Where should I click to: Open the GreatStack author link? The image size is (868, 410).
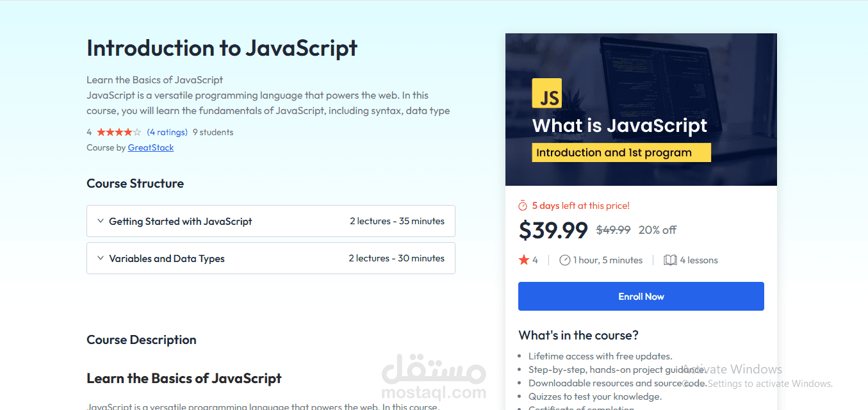click(x=151, y=148)
